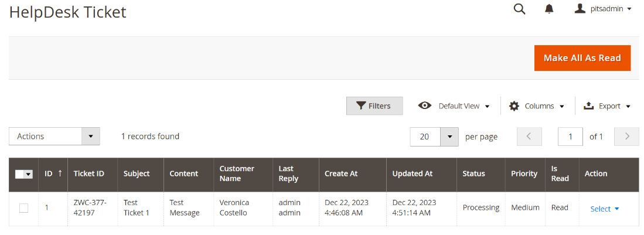644x235 pixels.
Task: Open the per page size dropdown
Action: click(x=449, y=137)
